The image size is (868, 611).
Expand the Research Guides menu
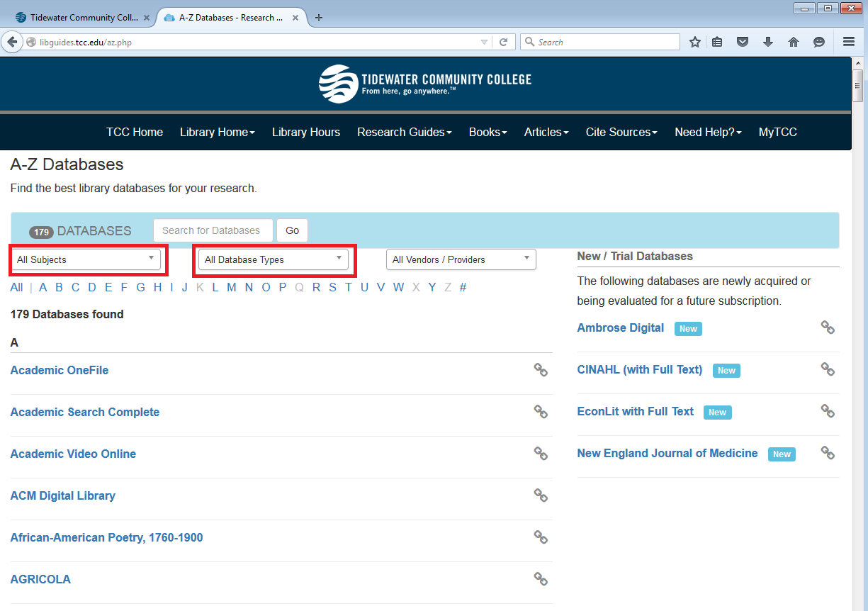click(x=405, y=132)
